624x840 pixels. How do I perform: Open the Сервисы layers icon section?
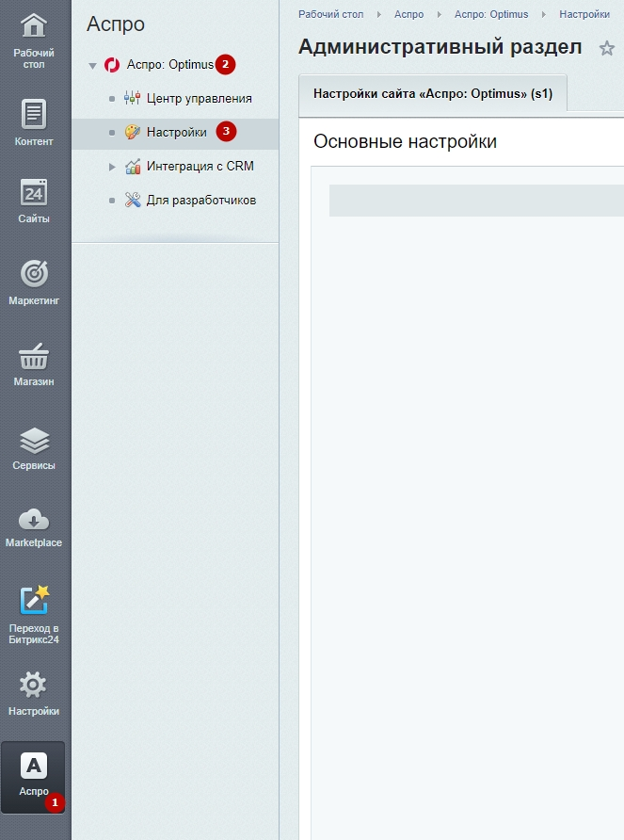[34, 449]
